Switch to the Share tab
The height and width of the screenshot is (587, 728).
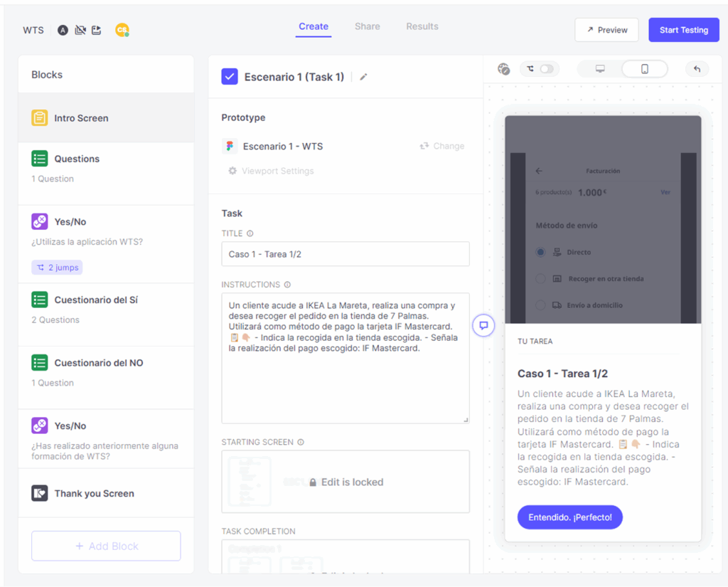coord(367,26)
